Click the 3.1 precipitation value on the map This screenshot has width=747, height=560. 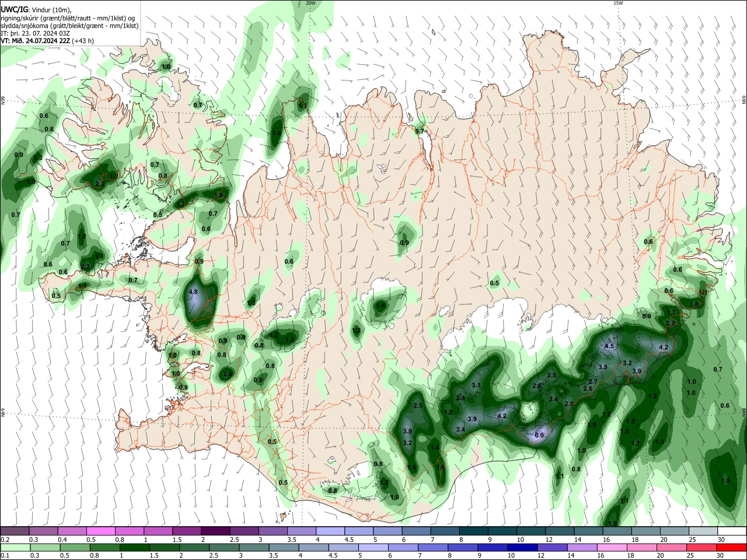476,385
